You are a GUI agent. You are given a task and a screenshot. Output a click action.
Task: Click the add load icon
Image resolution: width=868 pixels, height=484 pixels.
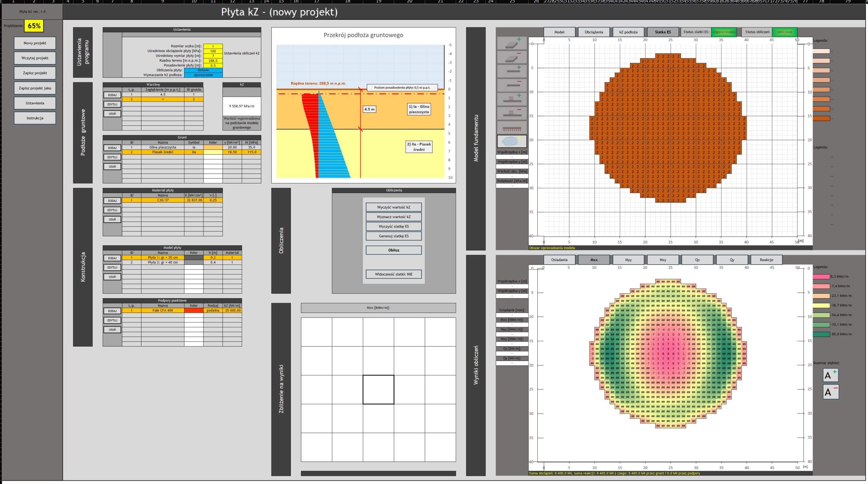tap(512, 99)
